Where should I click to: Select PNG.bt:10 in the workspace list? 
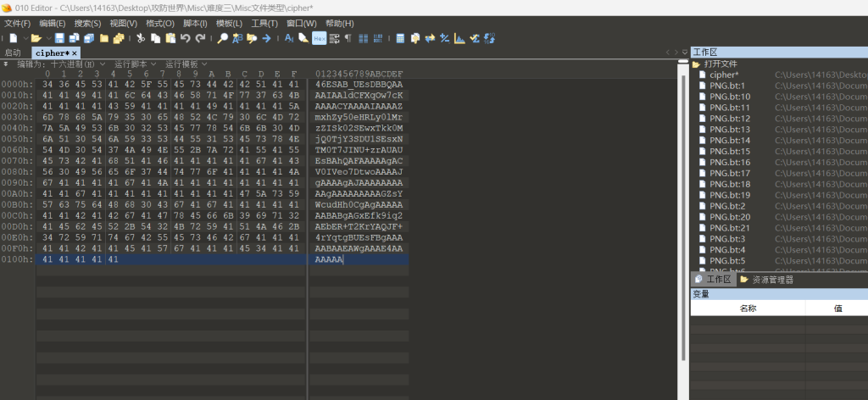pos(729,97)
